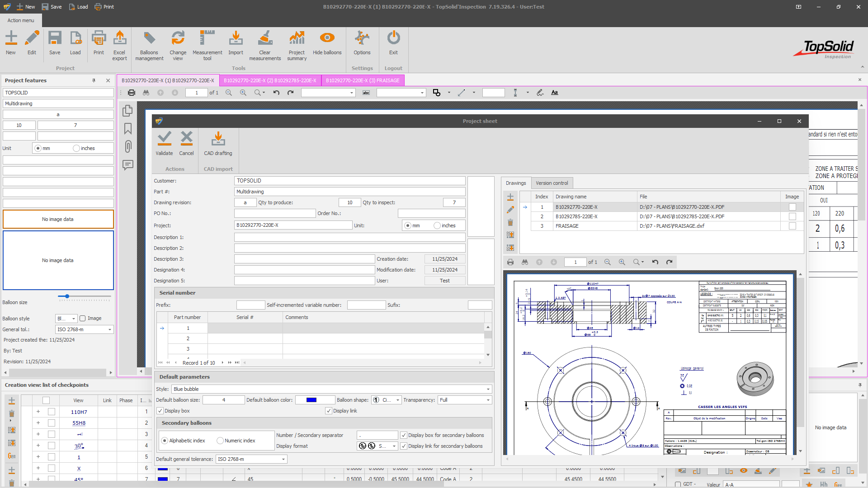The width and height of the screenshot is (868, 488).
Task: Open Balloon style dropdown in Project features
Action: [74, 319]
